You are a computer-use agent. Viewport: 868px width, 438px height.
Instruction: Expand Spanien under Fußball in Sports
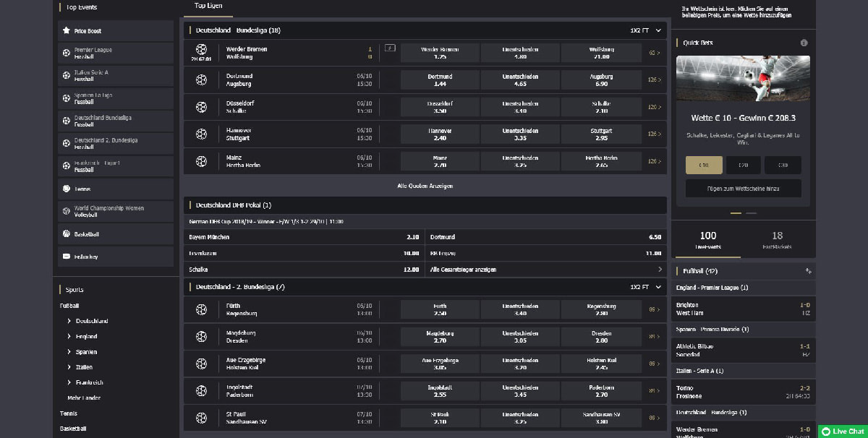(x=86, y=352)
